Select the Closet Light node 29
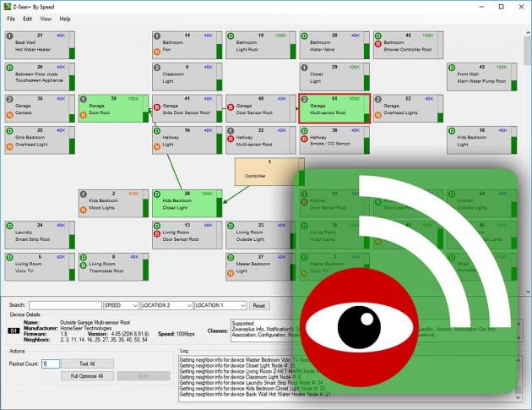This screenshot has height=410, width=532. 334,77
